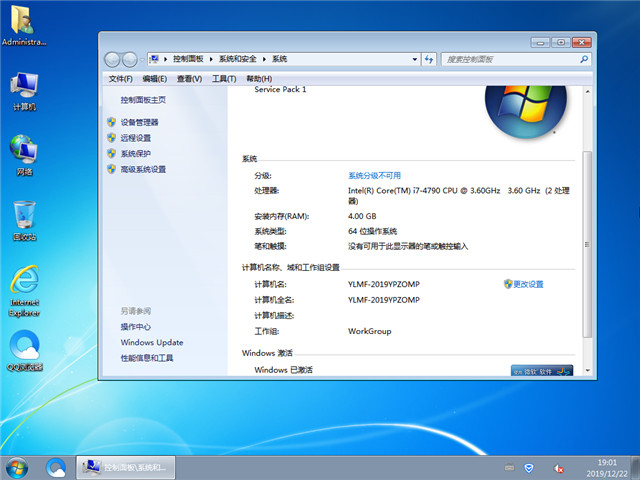Click the refresh button beside address bar
640x480 pixels.
coord(429,59)
